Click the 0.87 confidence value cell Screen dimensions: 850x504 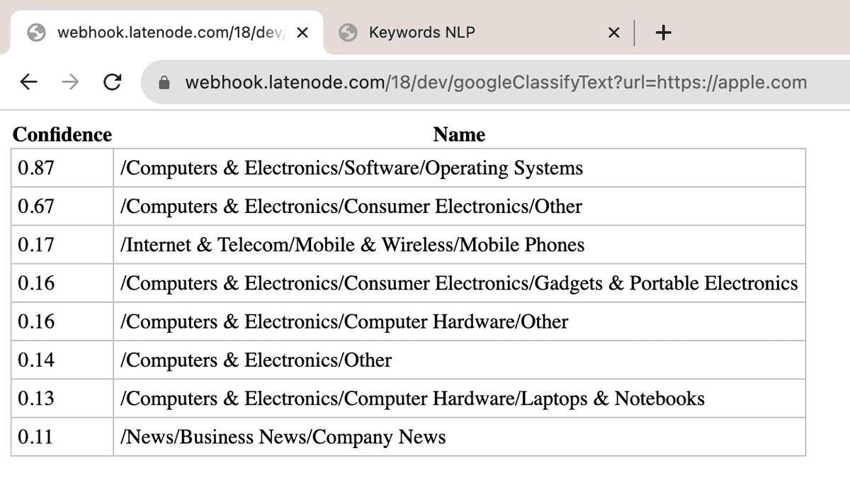[x=35, y=168]
